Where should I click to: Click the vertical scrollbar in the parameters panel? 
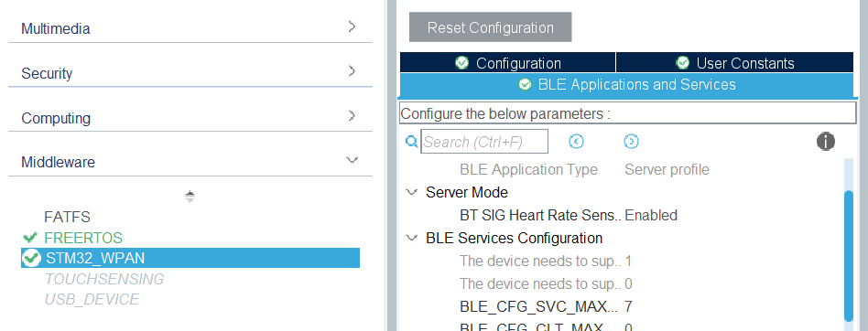click(849, 256)
